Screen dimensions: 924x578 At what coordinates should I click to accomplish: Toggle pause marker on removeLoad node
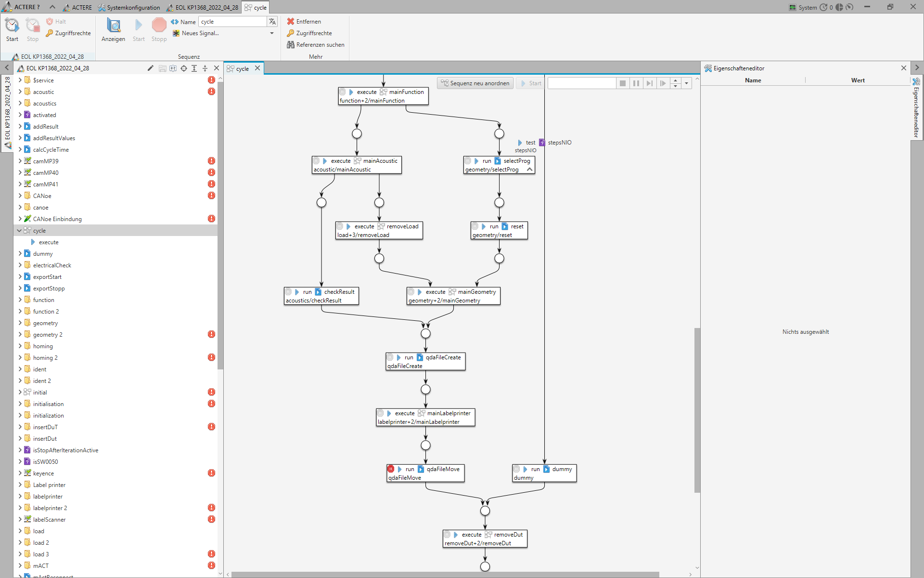[340, 226]
